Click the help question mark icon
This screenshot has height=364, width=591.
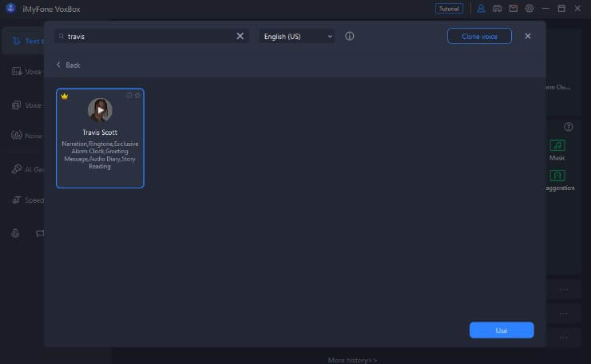pyautogui.click(x=569, y=127)
